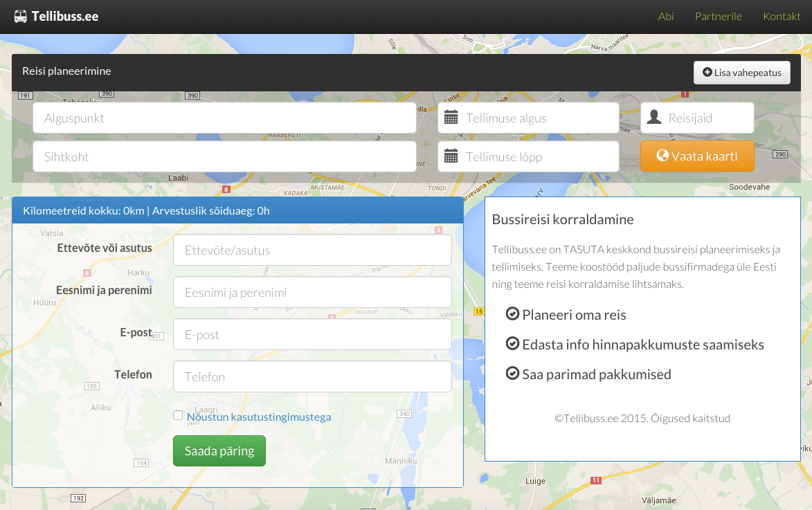Click the Reisi planeerimine panel title
Screen dimensions: 812x510
(x=67, y=71)
